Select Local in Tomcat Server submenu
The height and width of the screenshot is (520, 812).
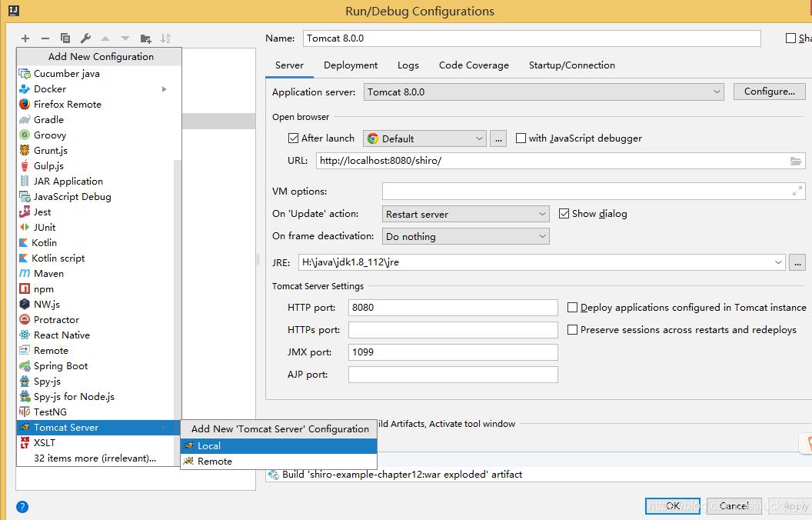(208, 446)
